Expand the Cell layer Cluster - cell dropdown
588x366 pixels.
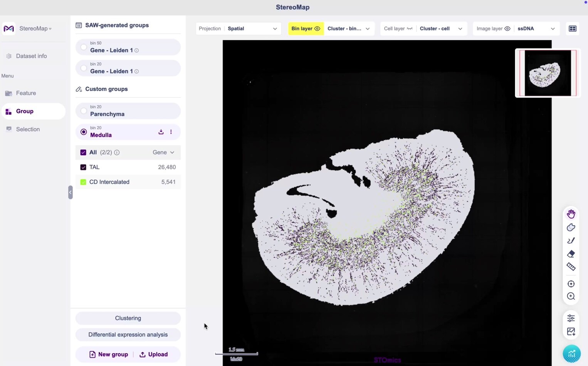pyautogui.click(x=441, y=29)
